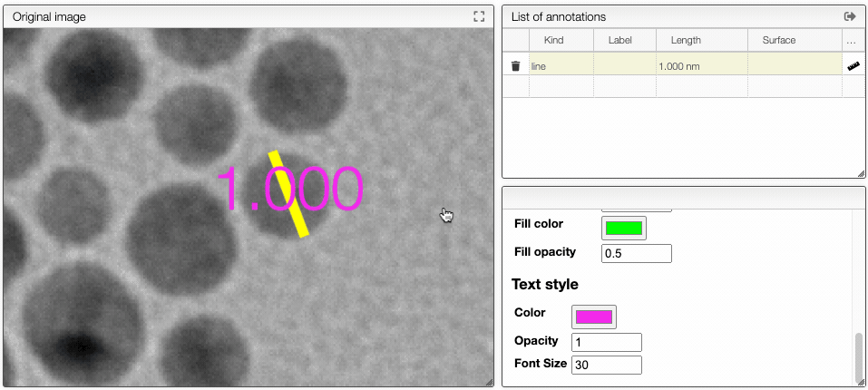Edit the Font Size field

[x=607, y=366]
